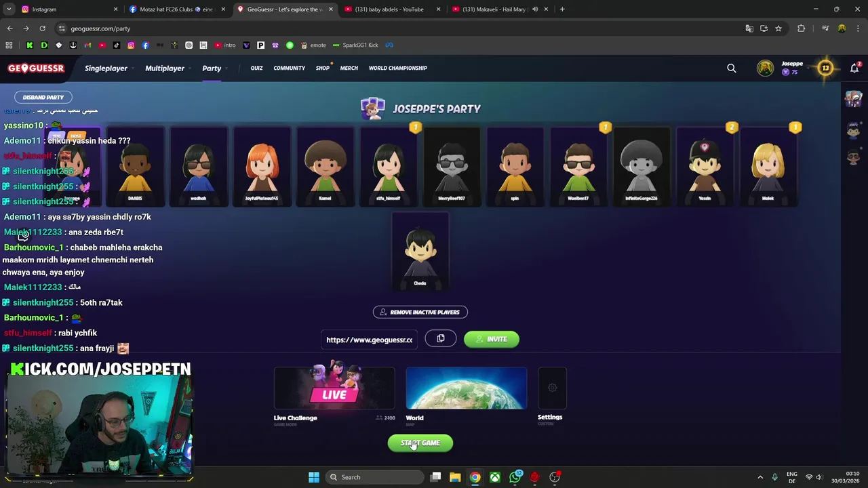Open the TikTok bookmark icon
The image size is (868, 488).
(117, 45)
